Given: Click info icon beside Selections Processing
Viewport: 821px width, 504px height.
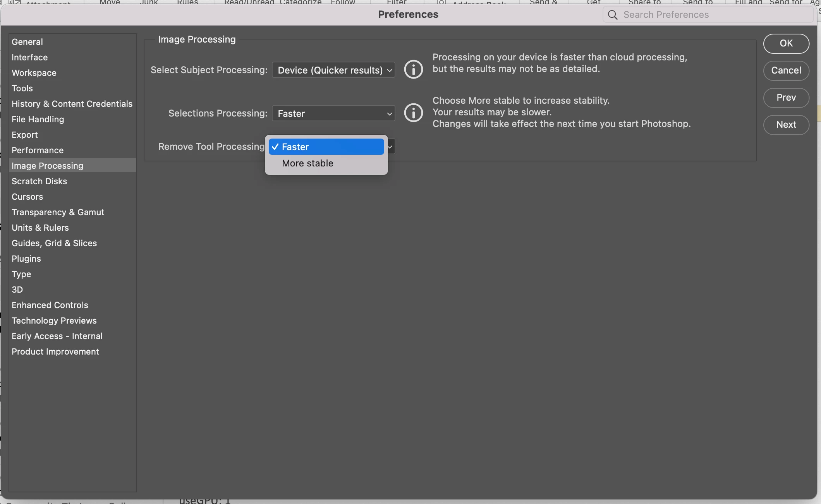Looking at the screenshot, I should click(413, 113).
